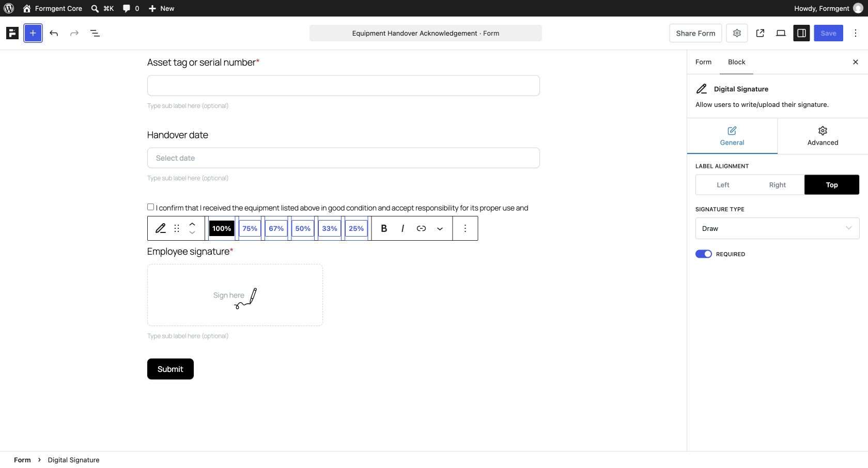Open form settings gear icon

pyautogui.click(x=737, y=33)
